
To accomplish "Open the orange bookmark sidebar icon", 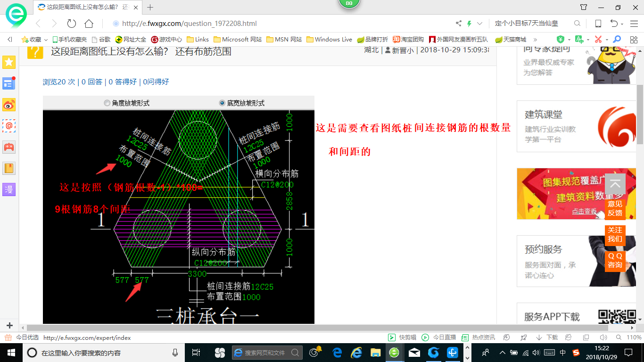I will [9, 168].
